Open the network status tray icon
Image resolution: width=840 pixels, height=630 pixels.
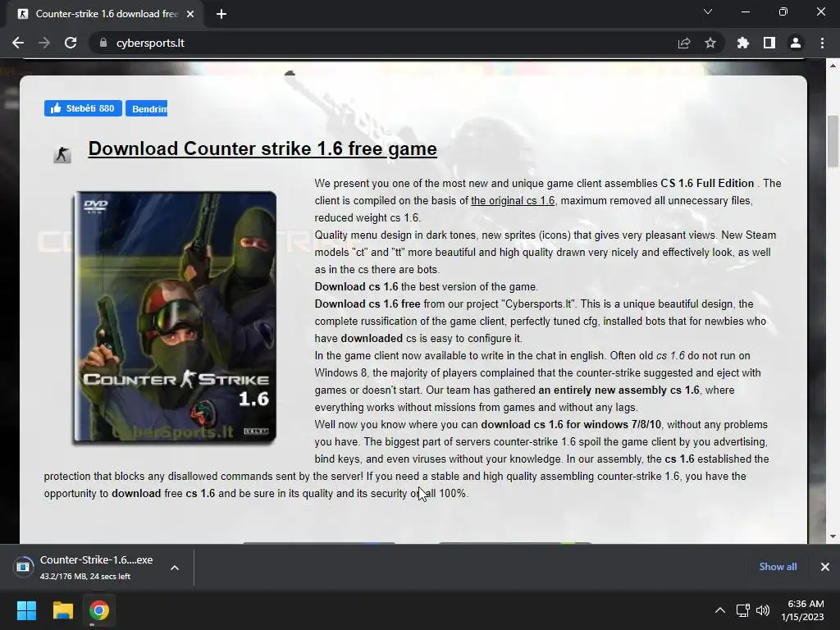click(742, 610)
